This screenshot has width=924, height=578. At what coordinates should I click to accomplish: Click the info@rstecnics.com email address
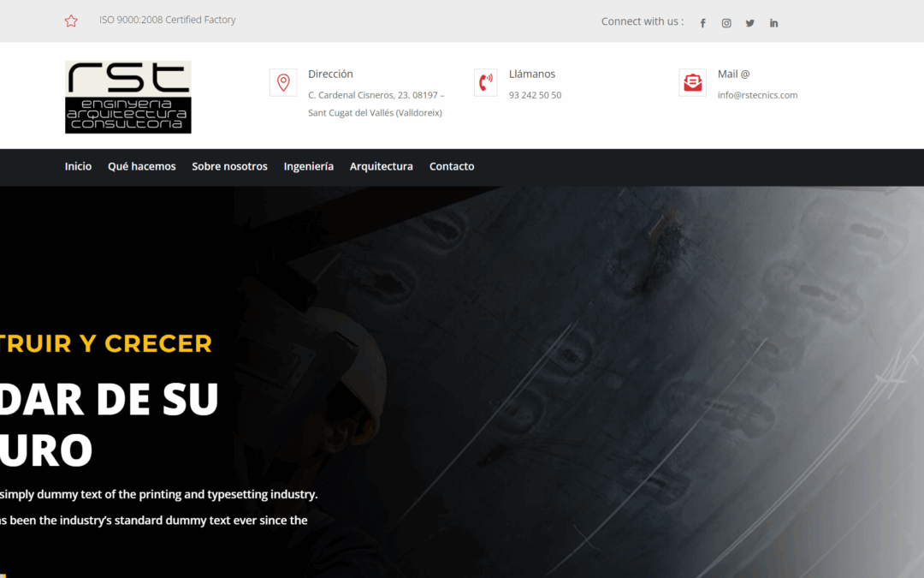point(758,95)
